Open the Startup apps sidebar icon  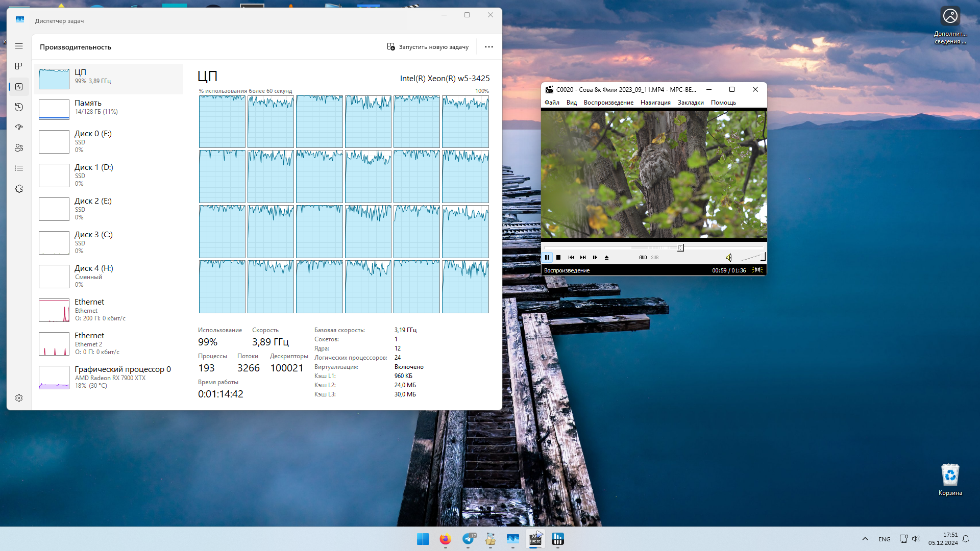[19, 128]
